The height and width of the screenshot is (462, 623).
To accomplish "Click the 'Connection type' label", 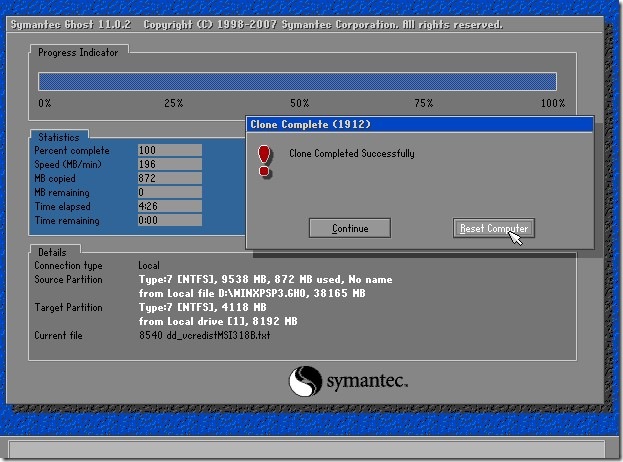I will coord(68,265).
